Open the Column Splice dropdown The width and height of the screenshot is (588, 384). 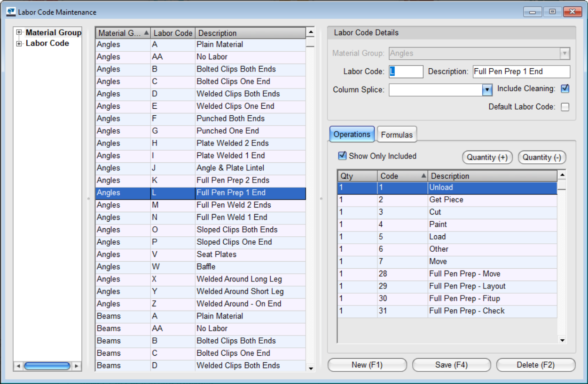486,90
